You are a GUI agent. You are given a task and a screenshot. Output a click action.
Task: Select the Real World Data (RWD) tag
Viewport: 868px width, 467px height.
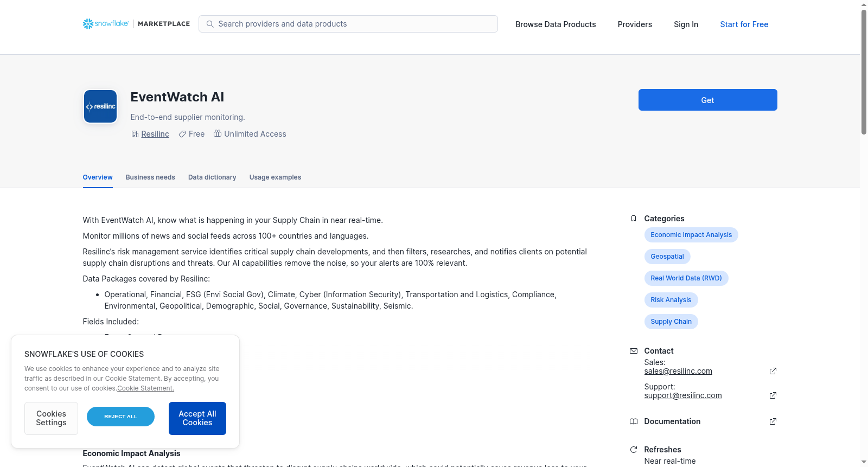coord(686,278)
